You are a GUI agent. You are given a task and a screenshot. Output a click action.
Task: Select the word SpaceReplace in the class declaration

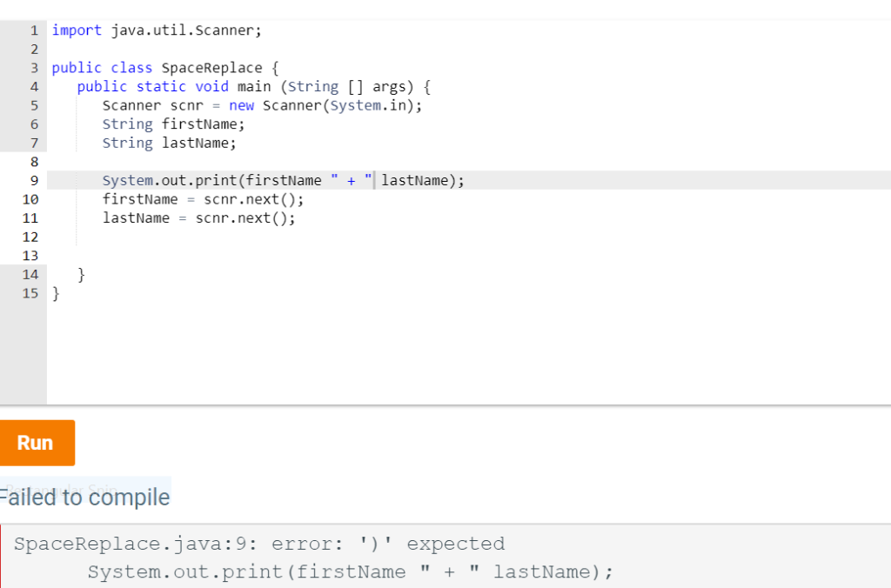pyautogui.click(x=211, y=67)
